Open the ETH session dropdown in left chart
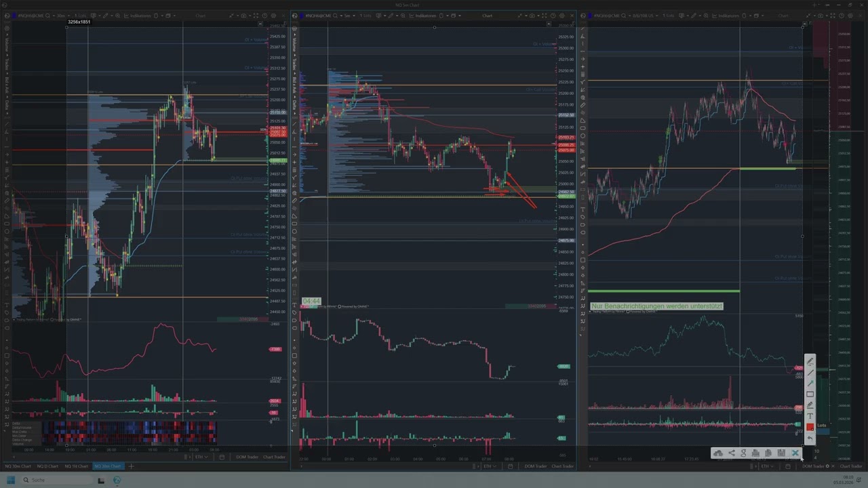 pos(201,457)
